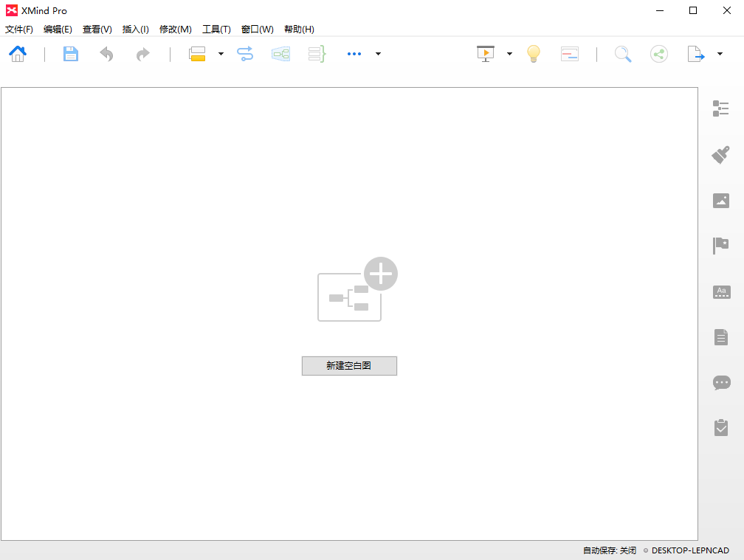Insert a summary bracket
The image size is (744, 560).
click(x=317, y=54)
